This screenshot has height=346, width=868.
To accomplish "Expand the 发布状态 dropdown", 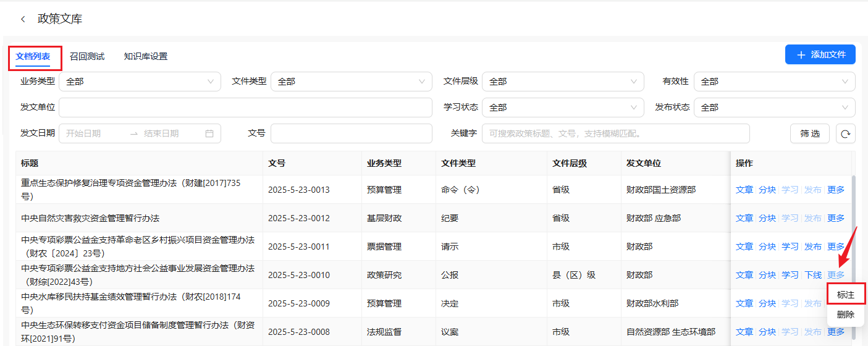I will point(774,108).
